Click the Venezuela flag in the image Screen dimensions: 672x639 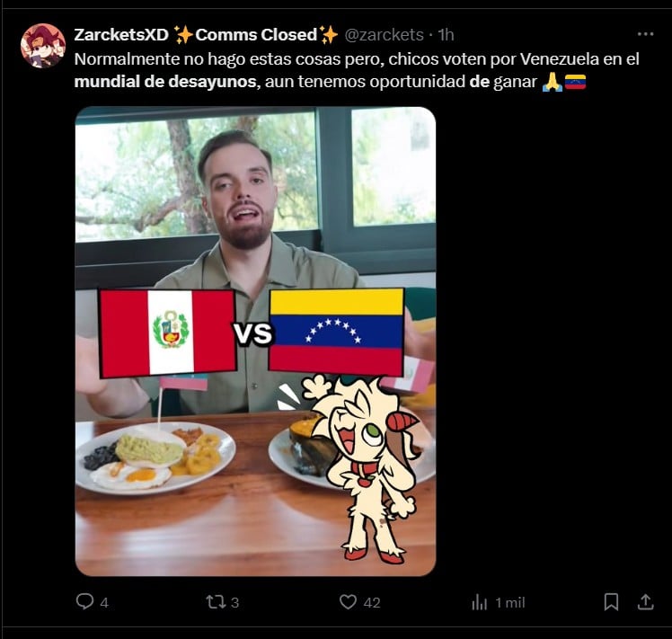click(x=336, y=332)
